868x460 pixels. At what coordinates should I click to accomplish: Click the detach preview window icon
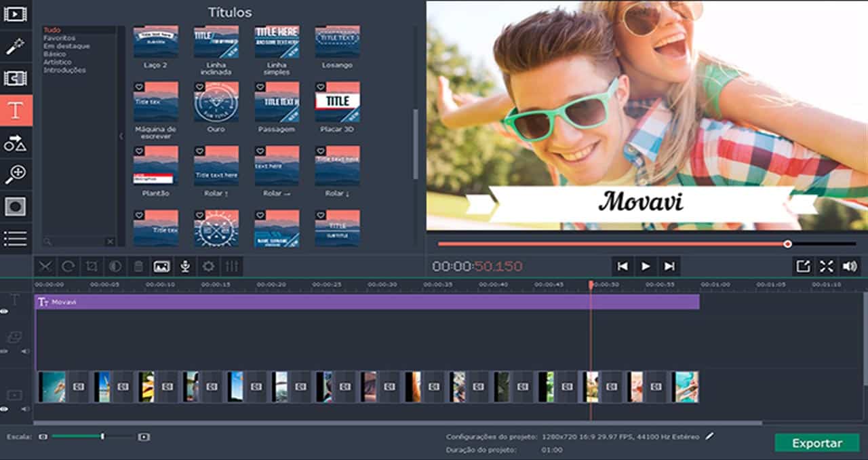pos(803,267)
